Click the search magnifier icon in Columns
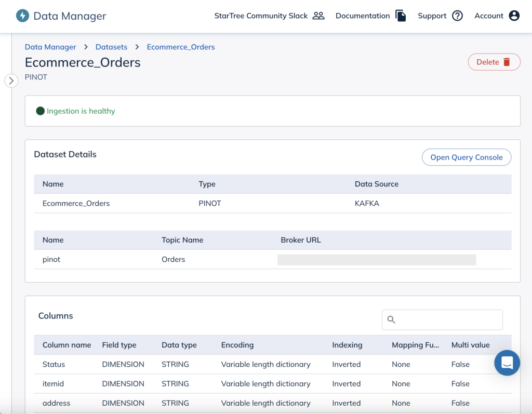The height and width of the screenshot is (414, 532). [392, 320]
